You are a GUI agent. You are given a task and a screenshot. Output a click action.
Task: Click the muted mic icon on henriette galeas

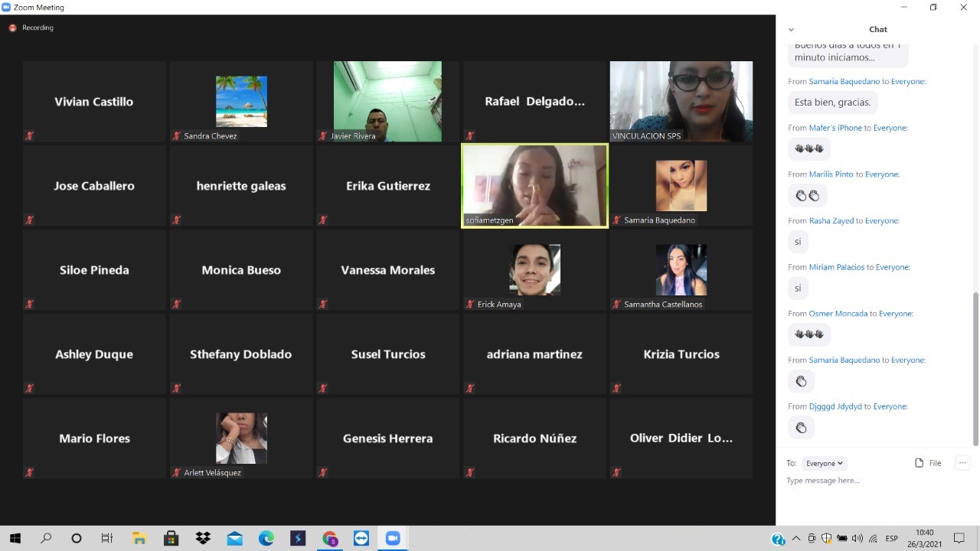click(177, 220)
